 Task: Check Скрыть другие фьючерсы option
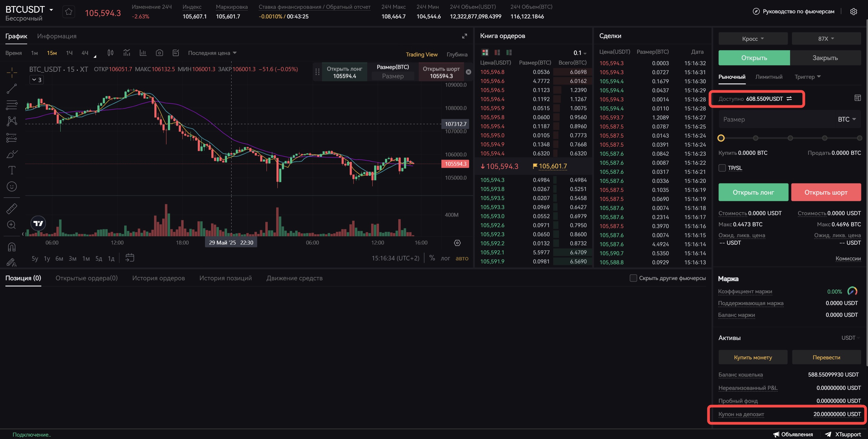[x=633, y=278]
